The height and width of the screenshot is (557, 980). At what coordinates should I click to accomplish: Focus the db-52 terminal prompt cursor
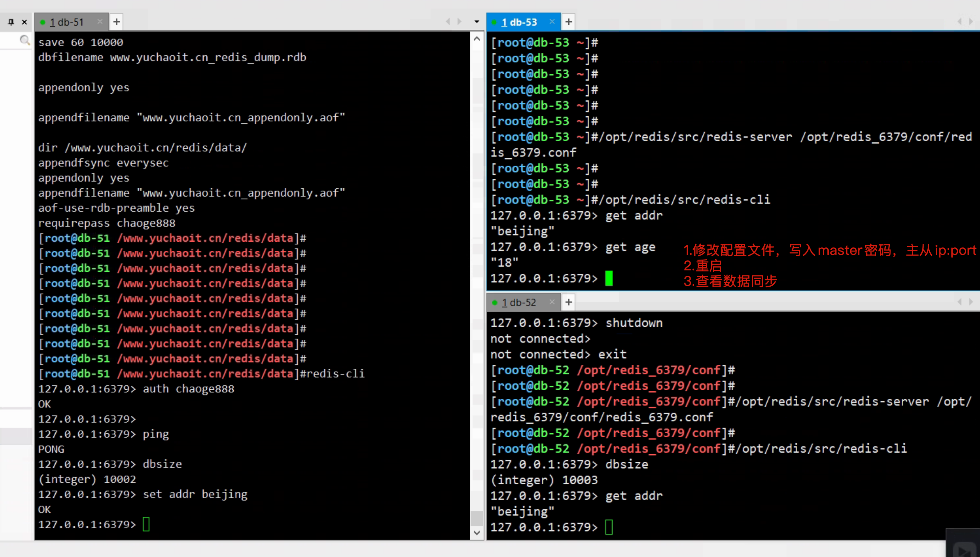coord(609,527)
